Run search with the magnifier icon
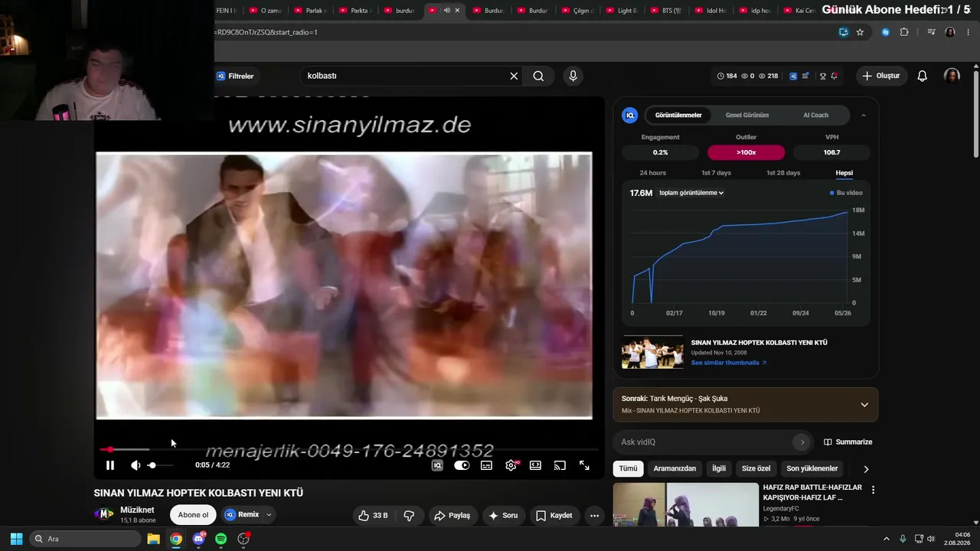 point(538,76)
